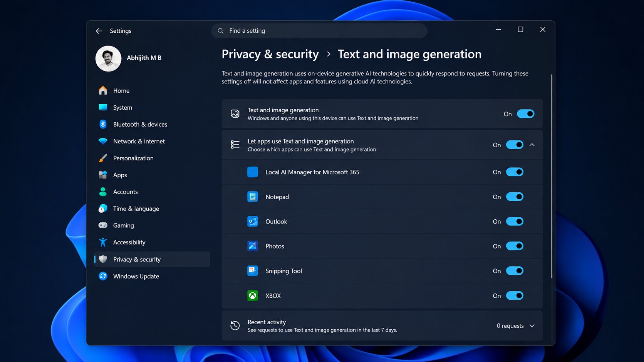The width and height of the screenshot is (644, 362).
Task: Switch off the Notepad toggle
Action: tap(515, 197)
